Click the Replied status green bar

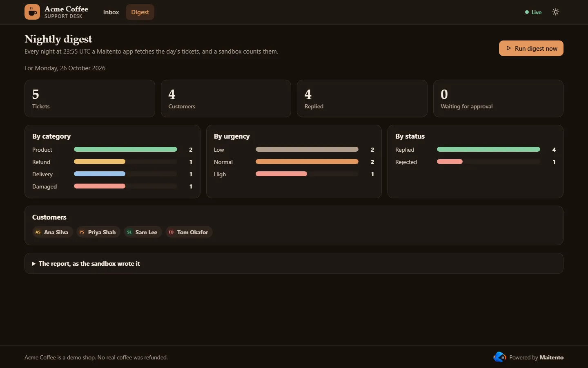pyautogui.click(x=488, y=149)
